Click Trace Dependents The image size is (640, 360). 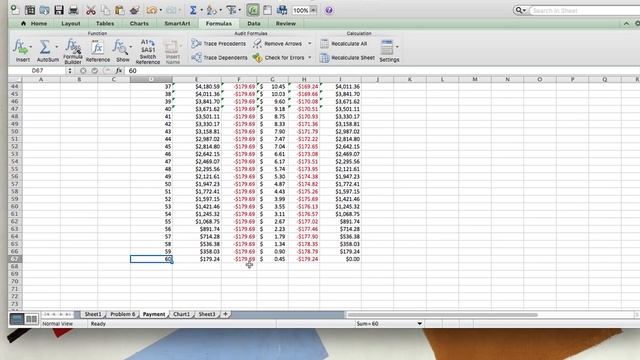coord(220,58)
